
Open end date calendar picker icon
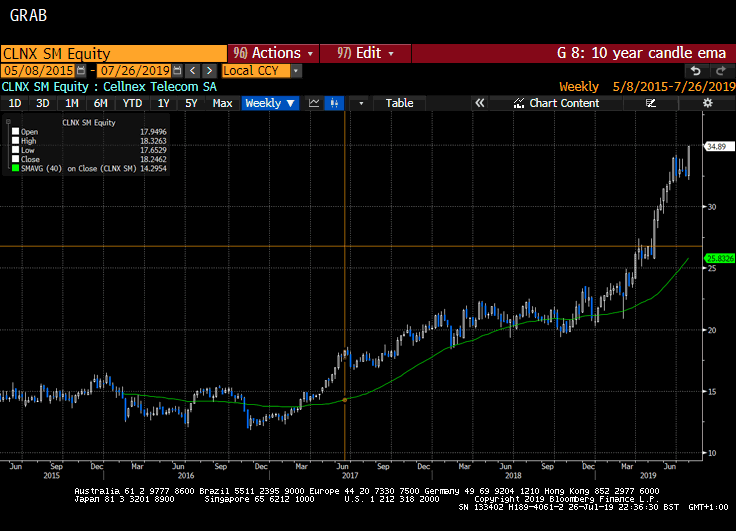click(177, 71)
